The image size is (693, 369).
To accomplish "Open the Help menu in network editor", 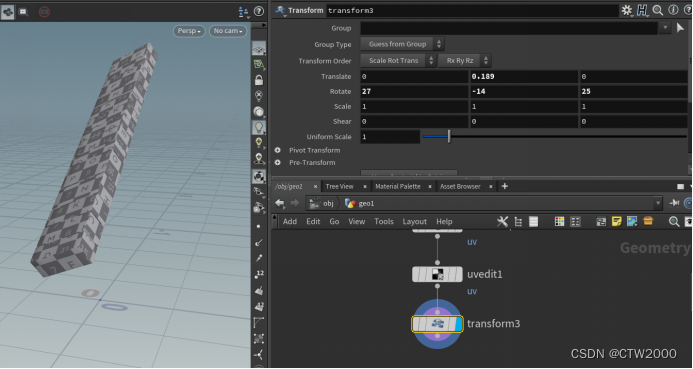I will click(x=444, y=221).
